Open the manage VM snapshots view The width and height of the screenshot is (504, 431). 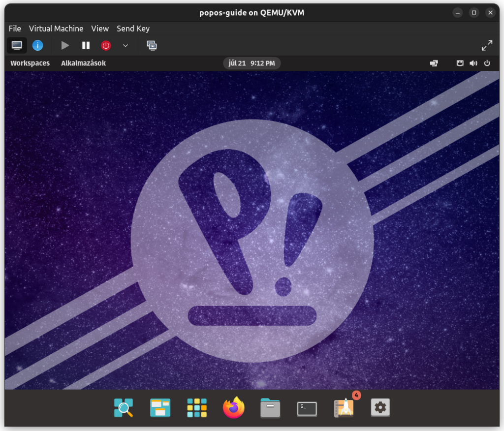pos(152,45)
